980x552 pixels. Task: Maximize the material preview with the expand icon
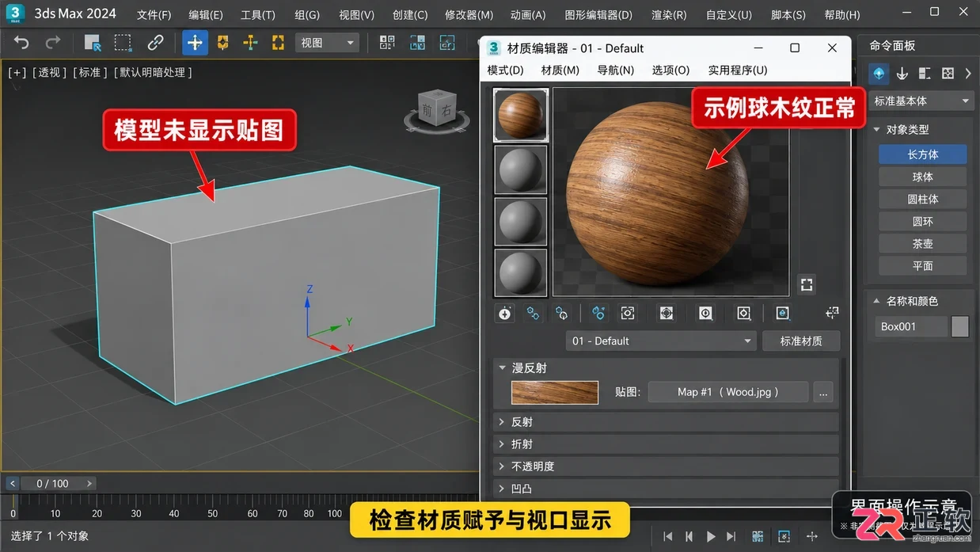[807, 284]
